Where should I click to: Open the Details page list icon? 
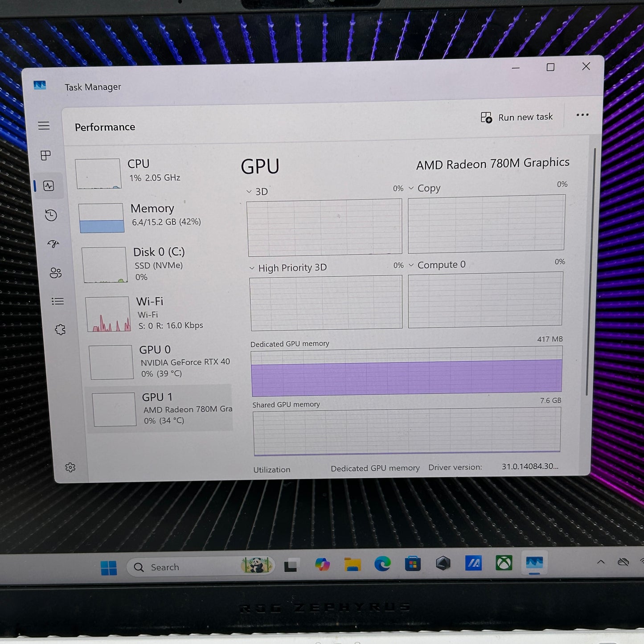click(x=57, y=301)
